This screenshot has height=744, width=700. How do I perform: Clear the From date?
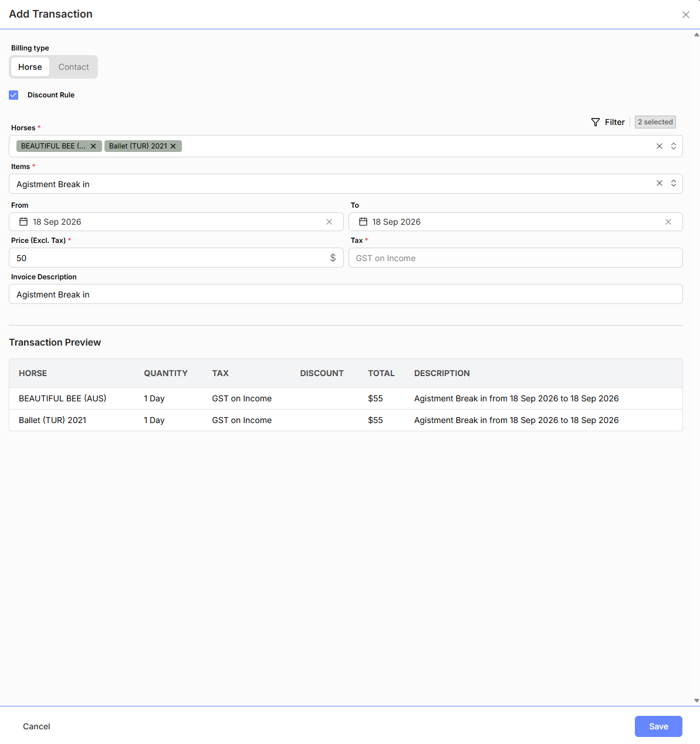click(329, 222)
